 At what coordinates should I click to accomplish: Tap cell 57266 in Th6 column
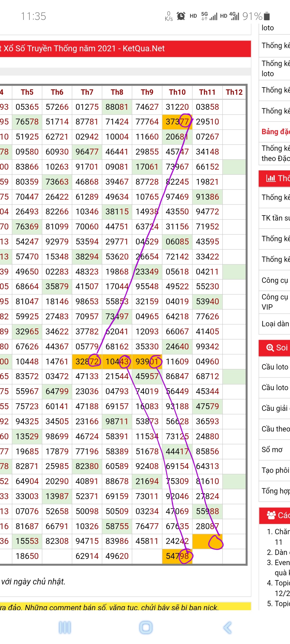coord(57,107)
